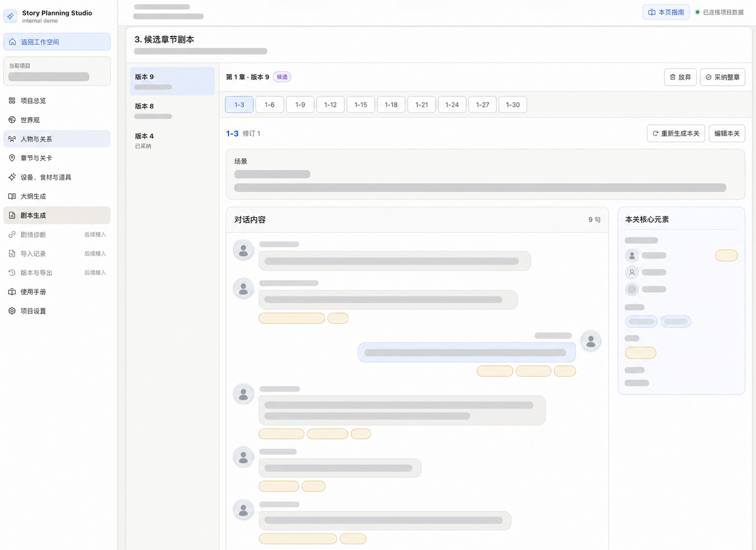The image size is (756, 550).
Task: Click the first dialogue speaker avatar
Action: point(243,250)
